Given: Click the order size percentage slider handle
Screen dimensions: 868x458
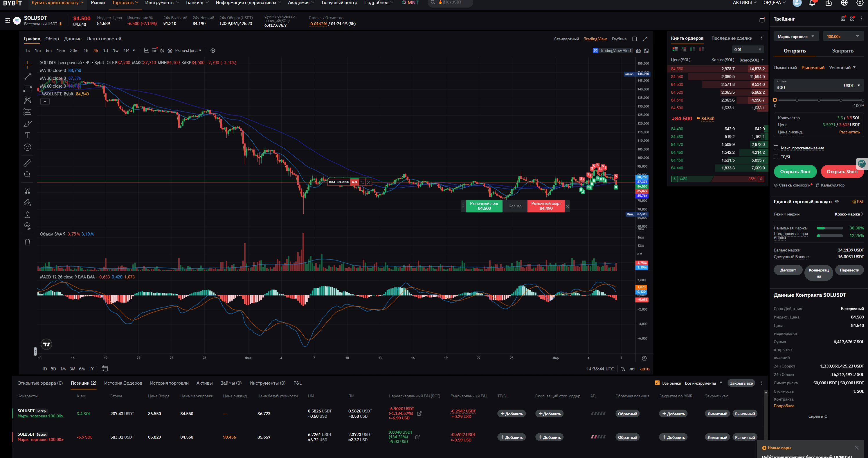Looking at the screenshot, I should [775, 100].
